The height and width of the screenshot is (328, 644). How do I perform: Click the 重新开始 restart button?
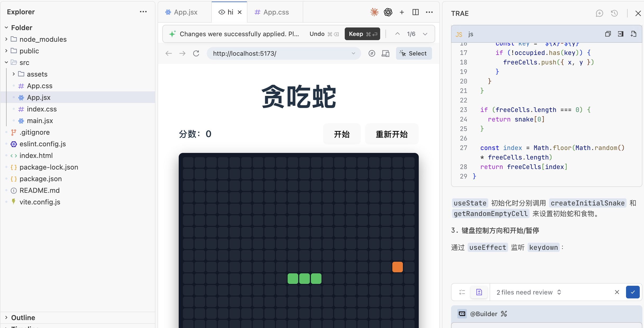point(392,134)
